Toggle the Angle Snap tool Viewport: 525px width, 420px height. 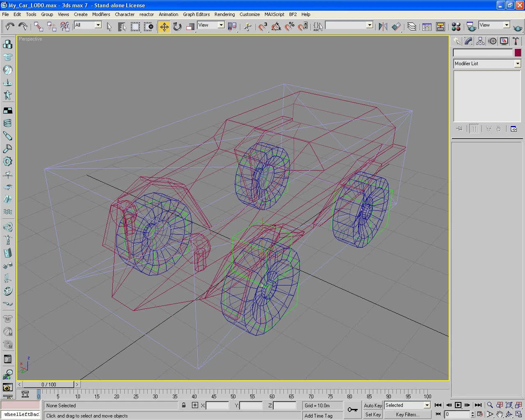tap(276, 27)
